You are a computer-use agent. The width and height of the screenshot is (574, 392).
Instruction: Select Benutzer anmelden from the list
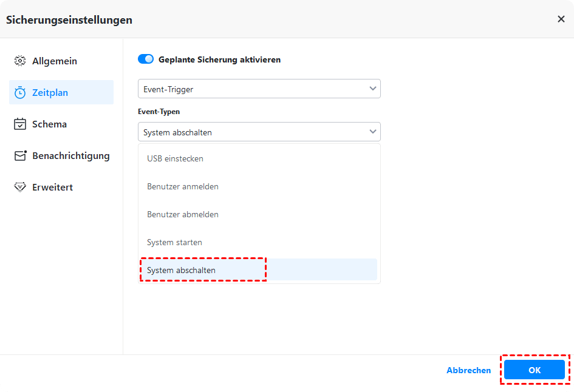(183, 187)
